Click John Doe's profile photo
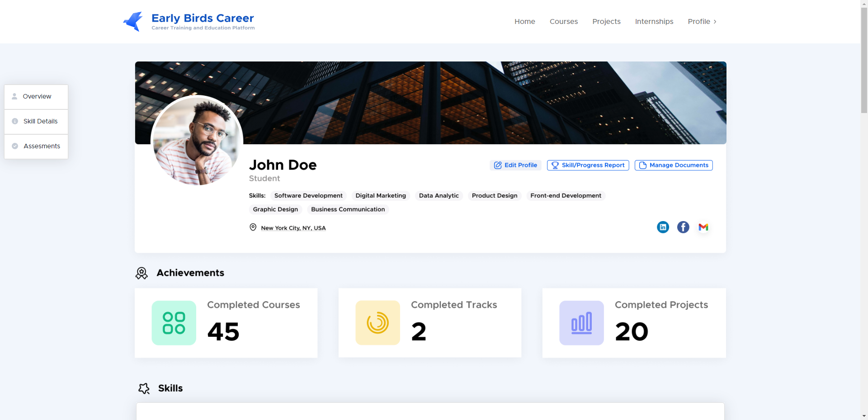Viewport: 868px width, 420px height. point(197,141)
